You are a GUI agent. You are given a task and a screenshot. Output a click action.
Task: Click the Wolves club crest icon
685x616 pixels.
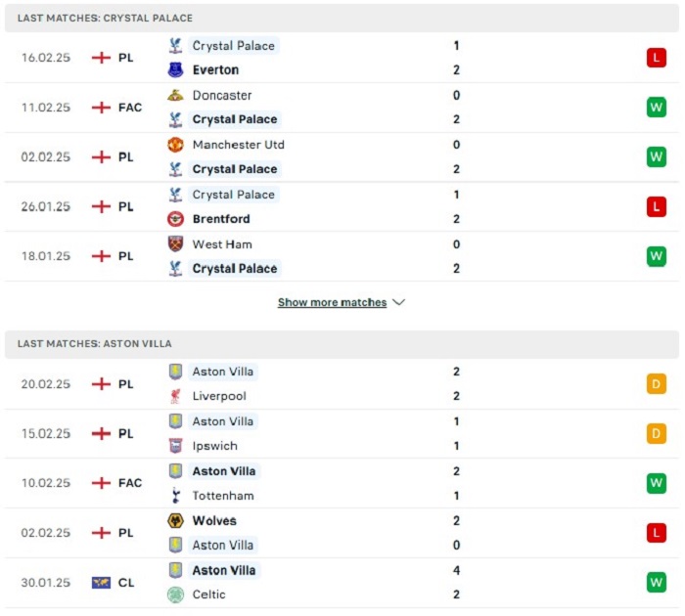coord(175,521)
